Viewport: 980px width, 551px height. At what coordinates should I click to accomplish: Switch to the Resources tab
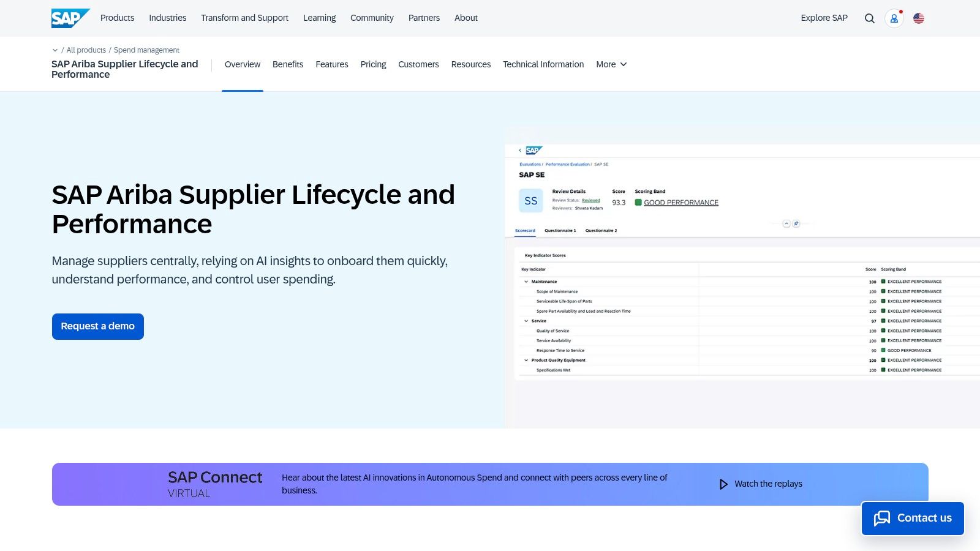pyautogui.click(x=471, y=64)
